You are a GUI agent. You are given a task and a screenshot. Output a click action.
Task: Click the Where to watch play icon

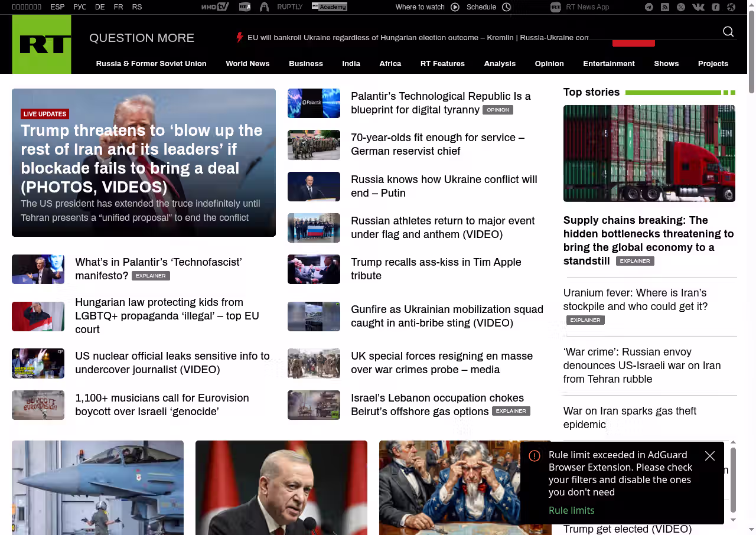pyautogui.click(x=455, y=7)
